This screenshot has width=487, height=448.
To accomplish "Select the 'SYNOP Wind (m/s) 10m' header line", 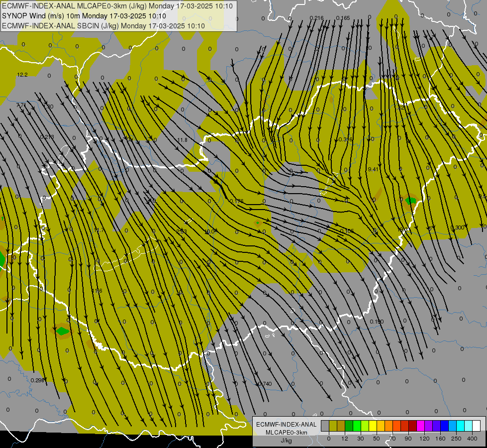I will (84, 16).
